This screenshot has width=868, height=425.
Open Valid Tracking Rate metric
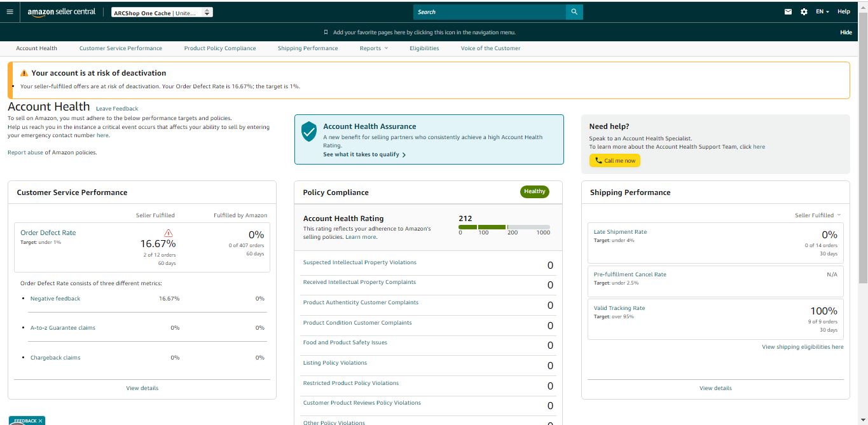click(x=619, y=308)
